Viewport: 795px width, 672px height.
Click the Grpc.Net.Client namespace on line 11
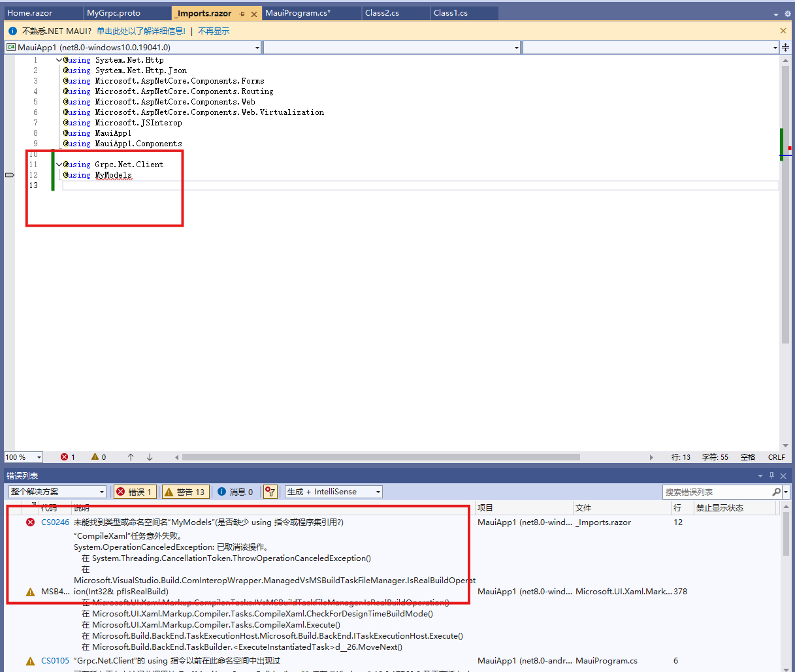[129, 165]
